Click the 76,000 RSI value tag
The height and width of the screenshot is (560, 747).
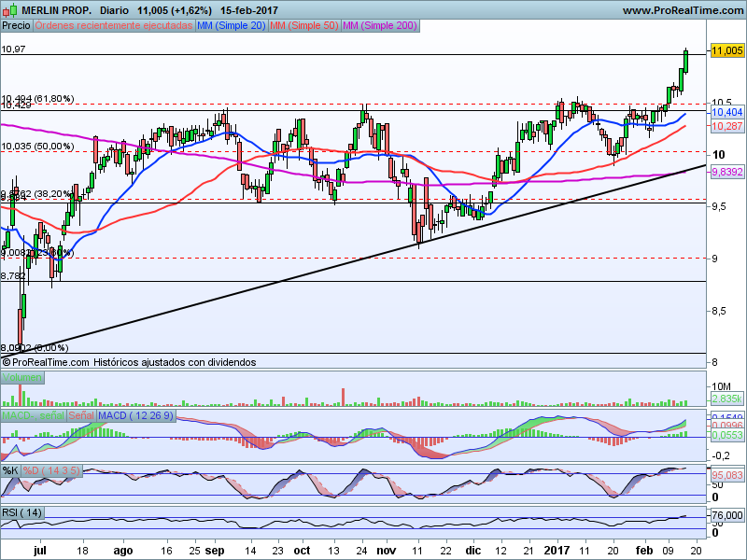click(x=727, y=515)
